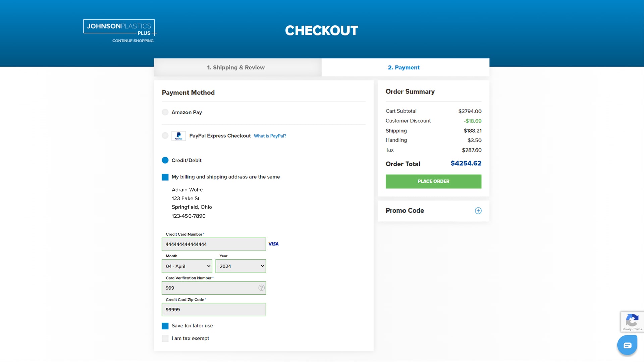Image resolution: width=644 pixels, height=362 pixels.
Task: Uncheck billing and shipping address are same
Action: [165, 177]
